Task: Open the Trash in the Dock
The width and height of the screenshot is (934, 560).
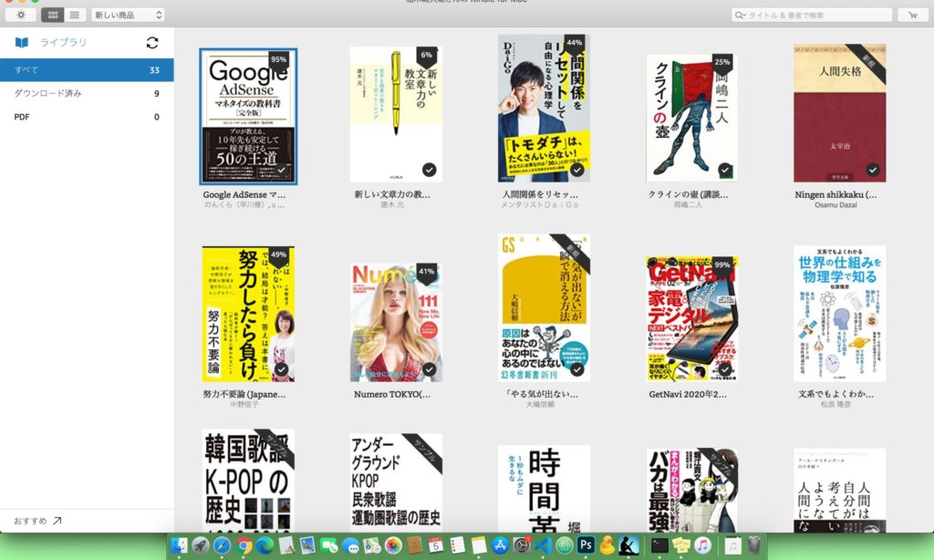Action: (x=754, y=545)
